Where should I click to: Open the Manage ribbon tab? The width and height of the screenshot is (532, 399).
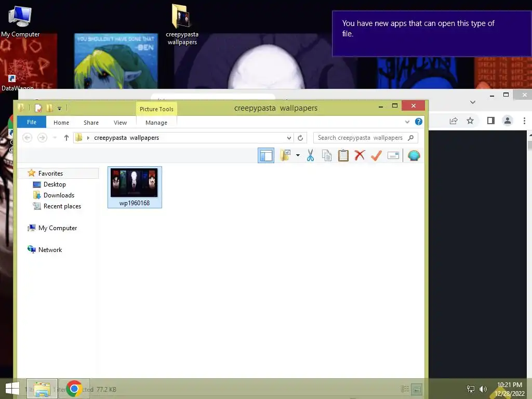point(156,123)
